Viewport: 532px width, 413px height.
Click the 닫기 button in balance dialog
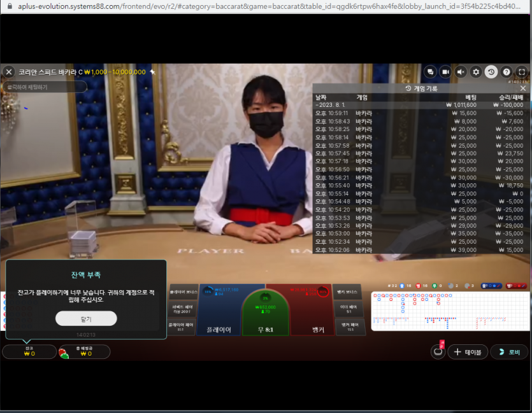86,319
